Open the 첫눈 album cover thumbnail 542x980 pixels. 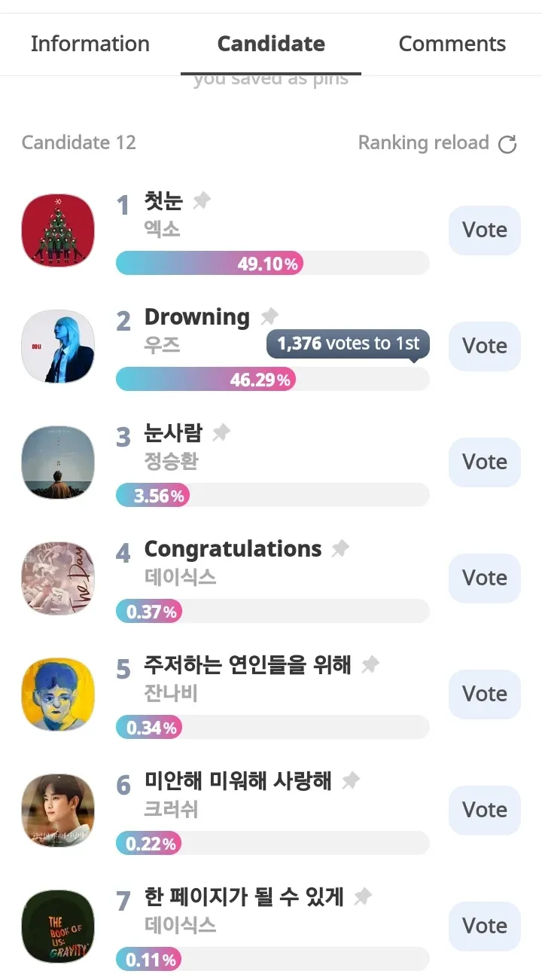pyautogui.click(x=58, y=230)
